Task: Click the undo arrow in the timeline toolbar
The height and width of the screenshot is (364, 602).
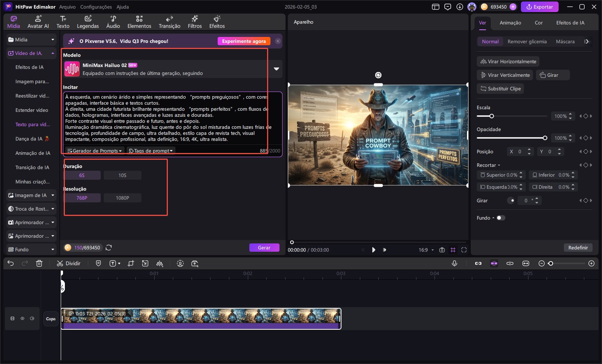Action: (x=11, y=263)
